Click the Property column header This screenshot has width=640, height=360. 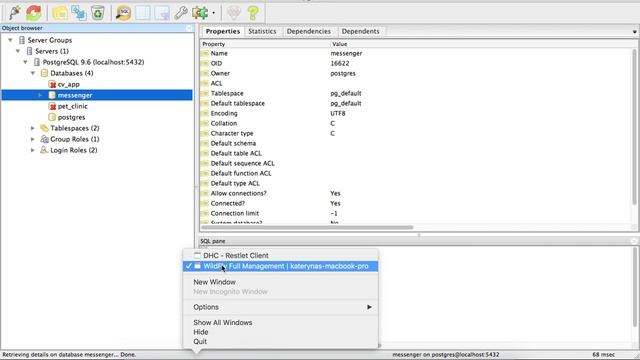coord(265,44)
